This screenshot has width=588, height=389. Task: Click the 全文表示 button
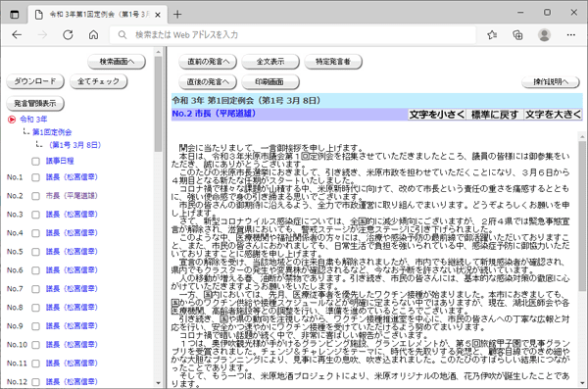tap(270, 62)
